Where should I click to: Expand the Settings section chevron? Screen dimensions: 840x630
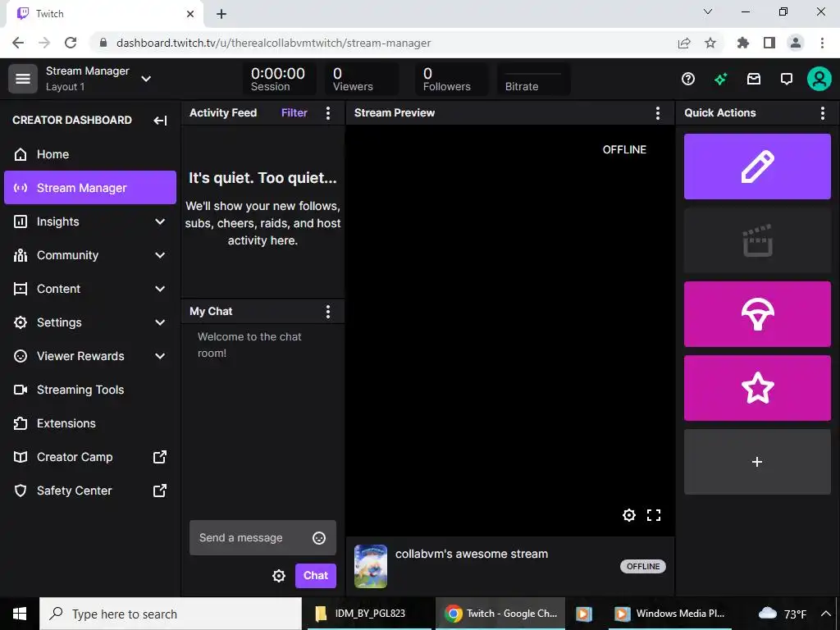[160, 322]
